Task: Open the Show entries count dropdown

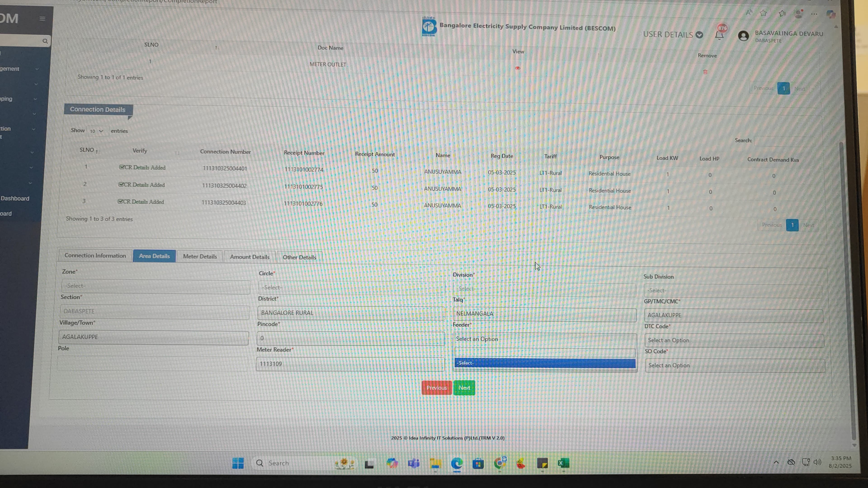Action: pos(97,131)
